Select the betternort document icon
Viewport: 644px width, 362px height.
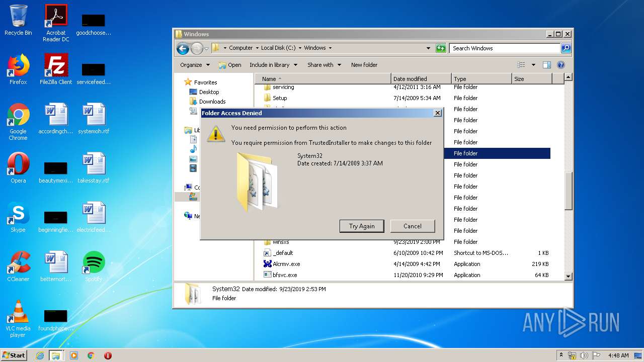pos(56,266)
